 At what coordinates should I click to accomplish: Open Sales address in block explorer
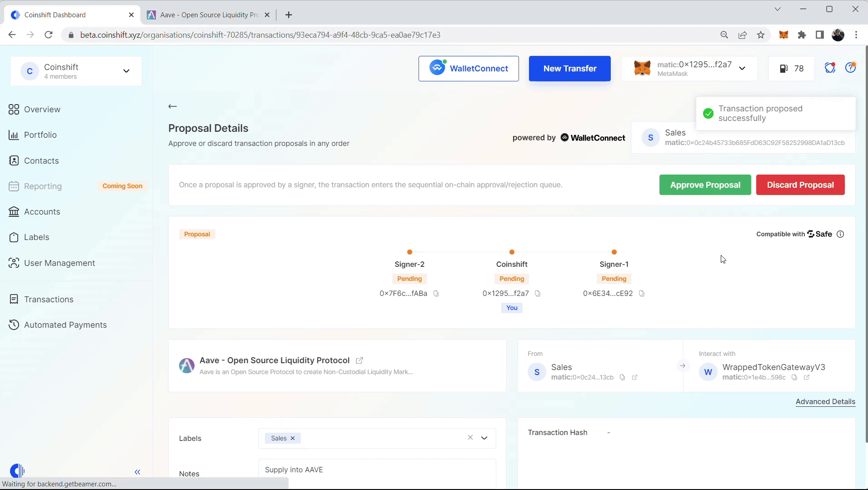click(x=635, y=377)
